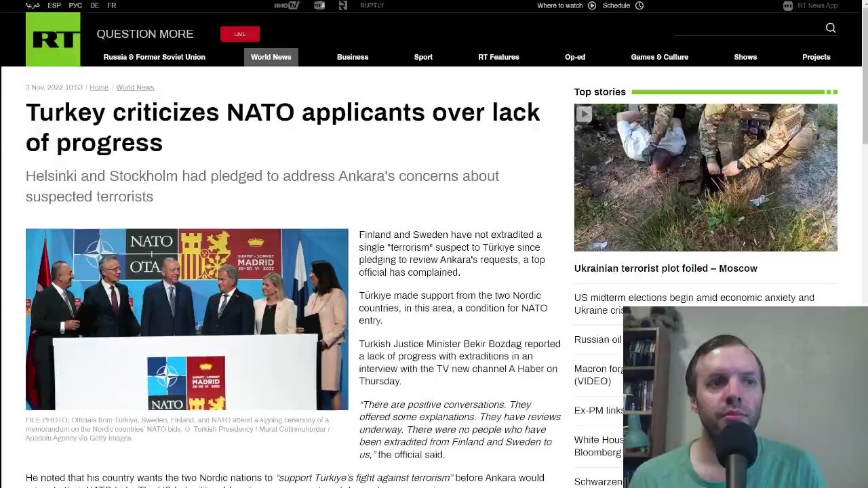
Task: Open 'Ukrainian terrorist plot foiled – Moscow' story
Action: click(666, 268)
